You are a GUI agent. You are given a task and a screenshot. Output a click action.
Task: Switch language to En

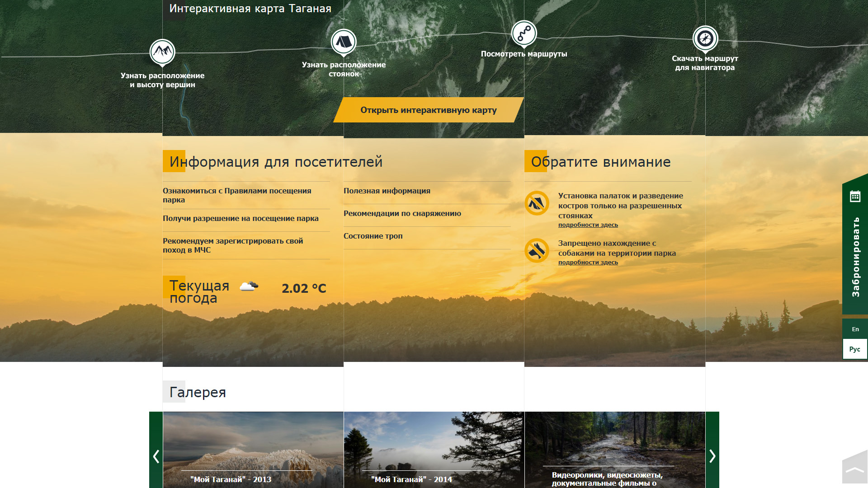tap(855, 329)
